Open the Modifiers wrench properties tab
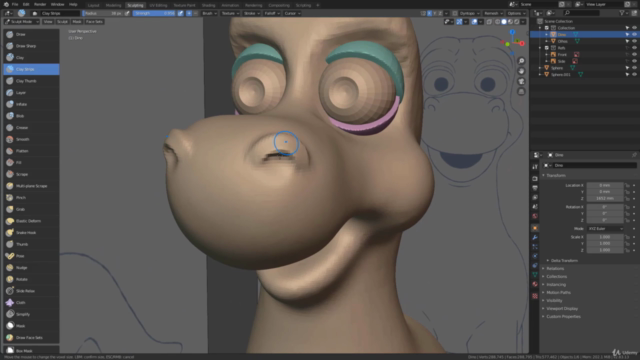Screen dimensions: 640x360 tap(535, 237)
